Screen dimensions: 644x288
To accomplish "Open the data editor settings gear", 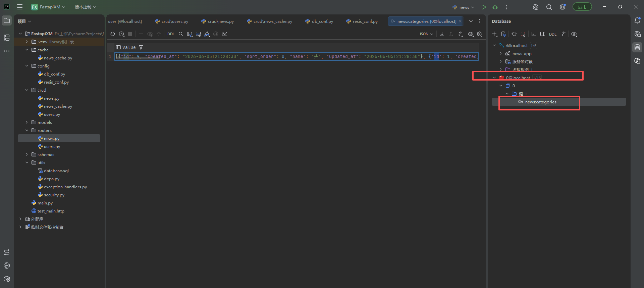I will (480, 34).
